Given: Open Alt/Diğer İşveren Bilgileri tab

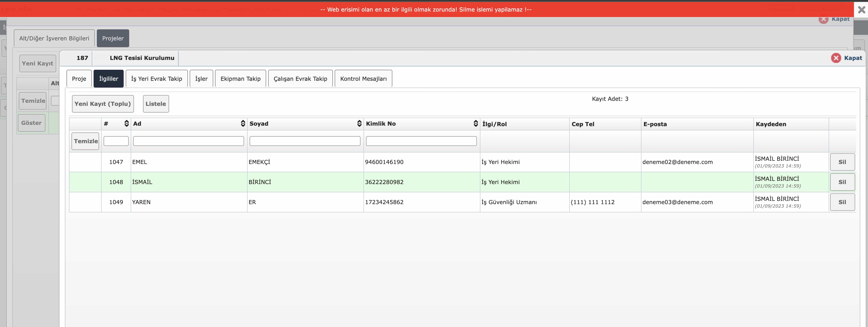Looking at the screenshot, I should 54,38.
